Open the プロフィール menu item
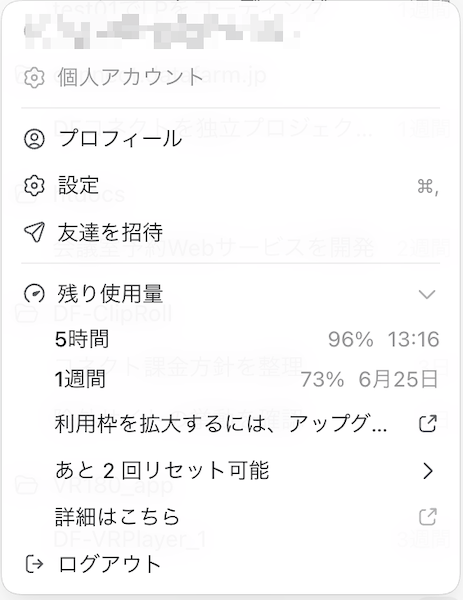The height and width of the screenshot is (600, 463). 231,139
